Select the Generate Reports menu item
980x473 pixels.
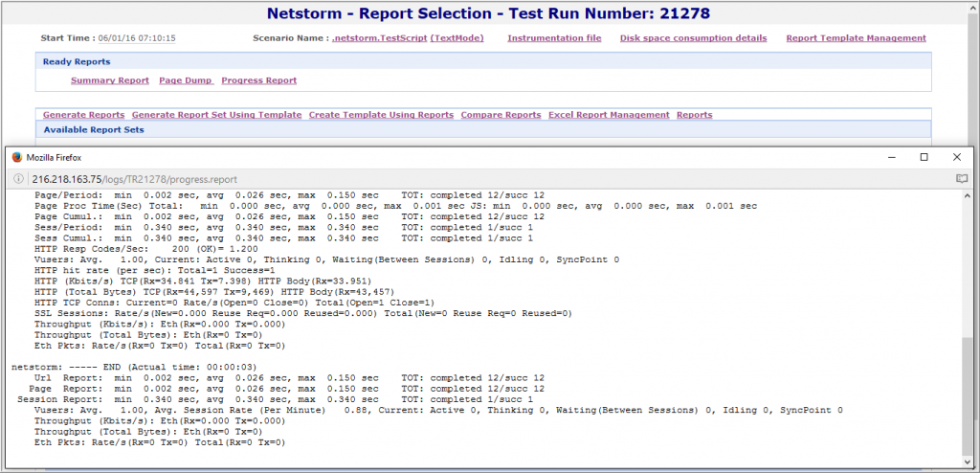[x=84, y=115]
